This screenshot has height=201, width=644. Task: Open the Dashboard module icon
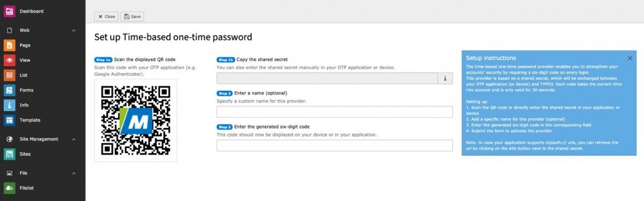[10, 11]
